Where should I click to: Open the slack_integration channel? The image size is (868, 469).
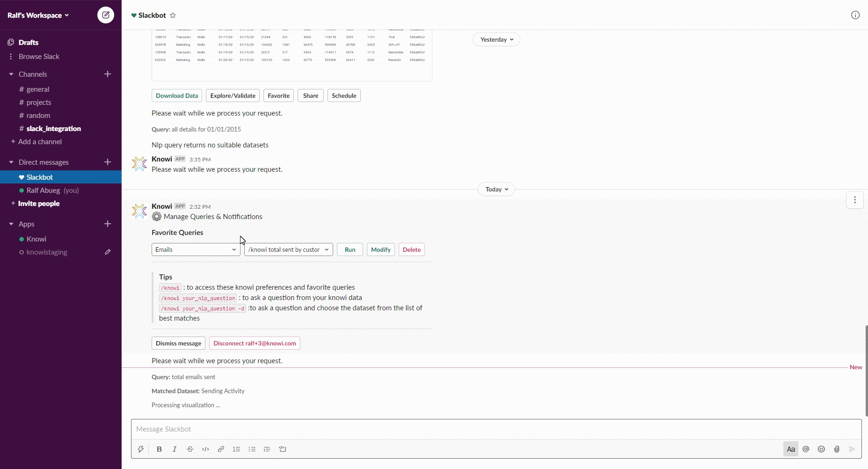pyautogui.click(x=53, y=128)
